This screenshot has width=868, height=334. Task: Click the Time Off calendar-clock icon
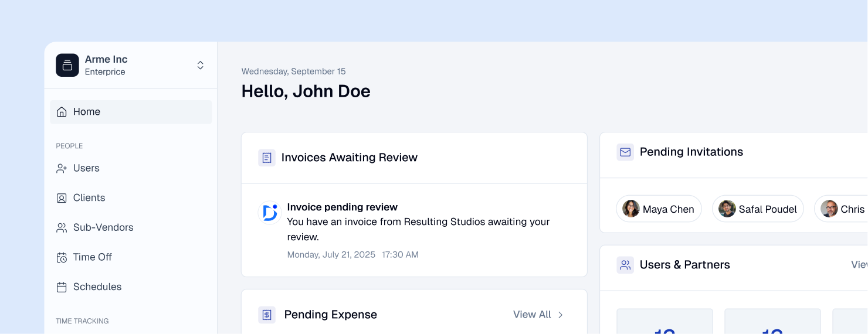[x=62, y=257]
